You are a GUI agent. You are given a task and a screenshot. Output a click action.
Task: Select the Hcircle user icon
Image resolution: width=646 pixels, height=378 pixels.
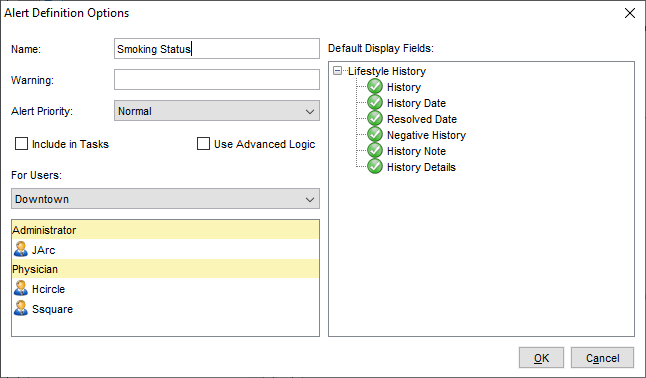coord(21,289)
